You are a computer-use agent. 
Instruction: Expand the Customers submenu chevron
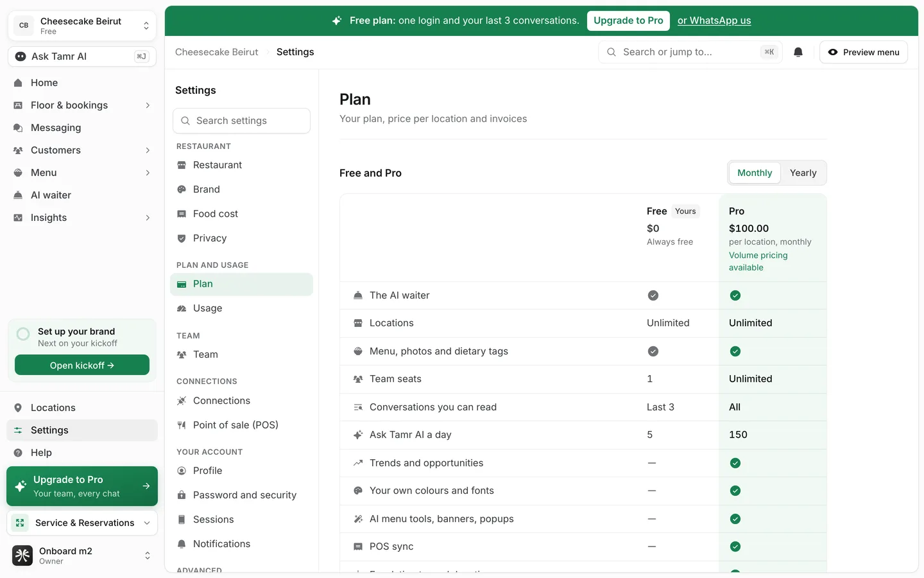[148, 150]
